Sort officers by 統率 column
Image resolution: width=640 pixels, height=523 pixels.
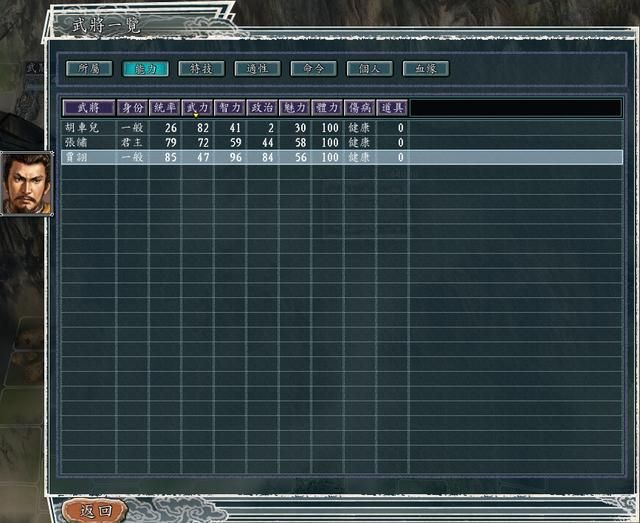165,107
